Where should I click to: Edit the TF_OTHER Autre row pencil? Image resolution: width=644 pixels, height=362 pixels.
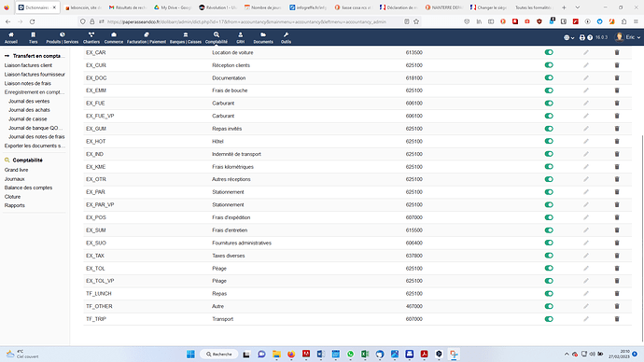[x=586, y=306]
